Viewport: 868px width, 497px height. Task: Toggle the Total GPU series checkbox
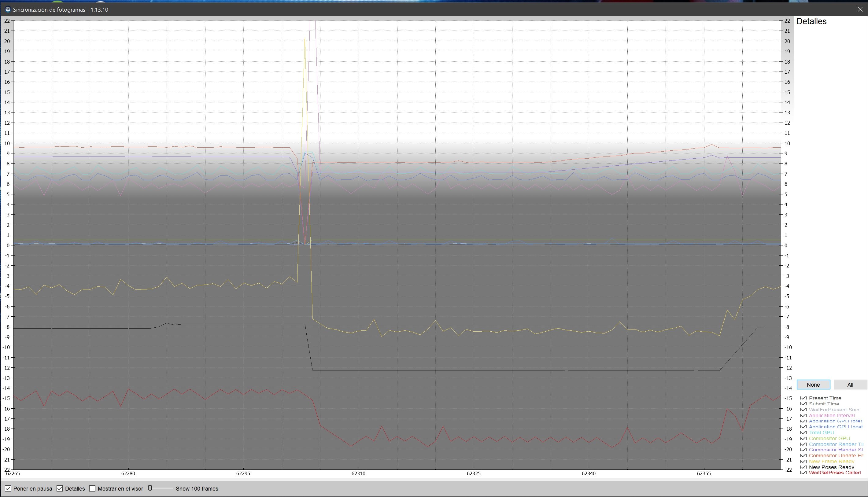tap(803, 433)
